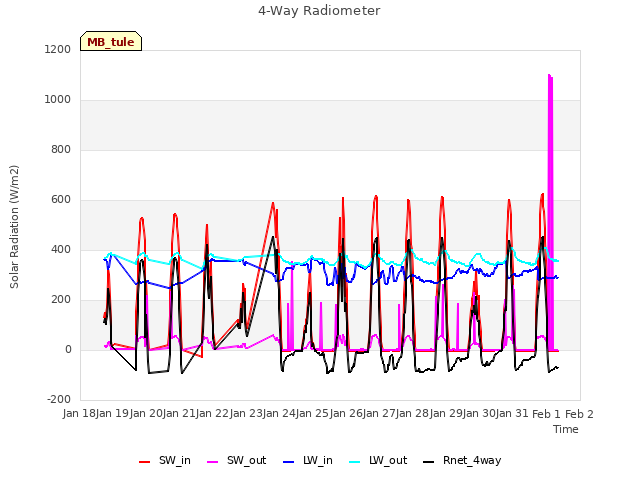Click the Feb 2 x-axis label
Image resolution: width=640 pixels, height=480 pixels.
click(579, 414)
